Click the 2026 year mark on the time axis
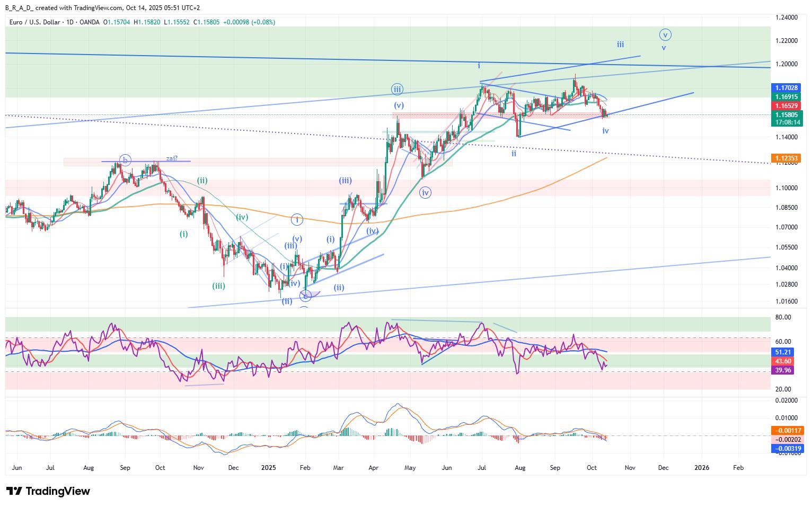Screen dimensions: 812x507 702,468
